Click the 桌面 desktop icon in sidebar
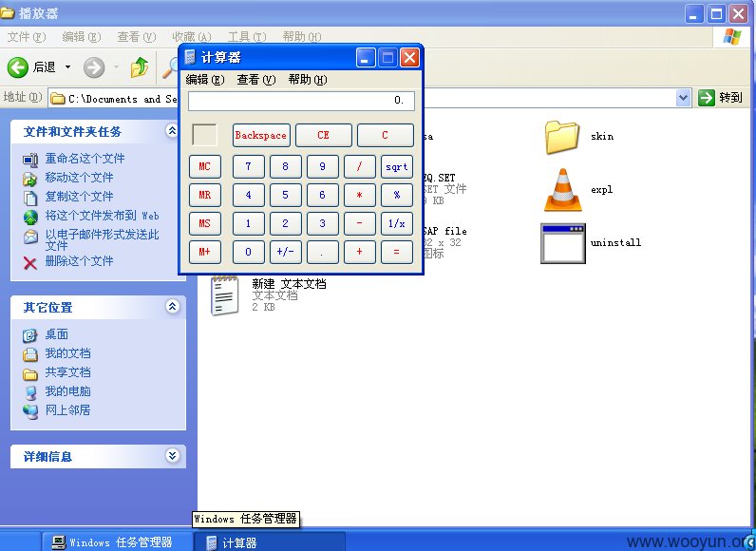This screenshot has width=756, height=551. (29, 335)
